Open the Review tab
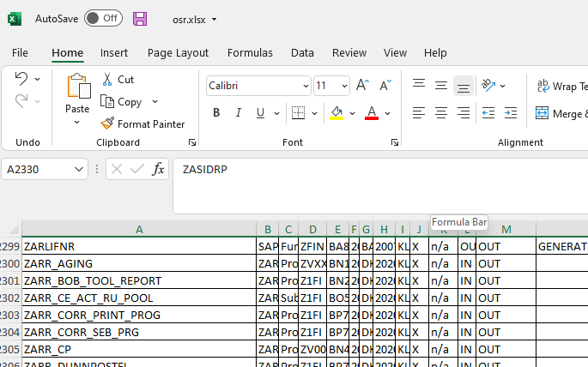This screenshot has width=588, height=367. pyautogui.click(x=349, y=53)
